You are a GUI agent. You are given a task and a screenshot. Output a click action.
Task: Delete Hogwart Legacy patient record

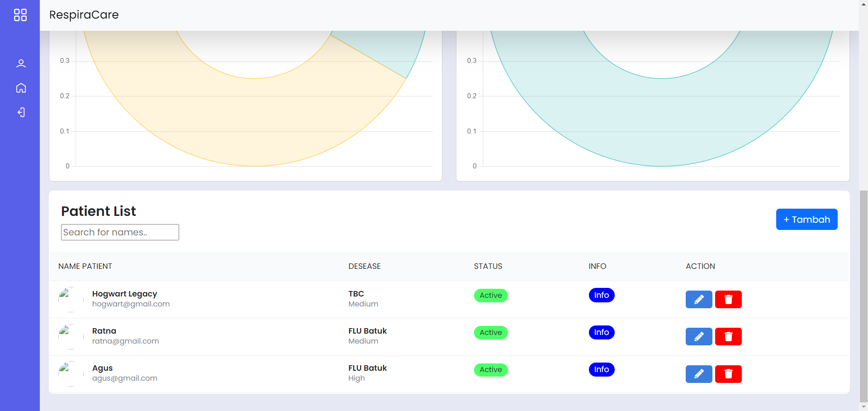(x=728, y=299)
